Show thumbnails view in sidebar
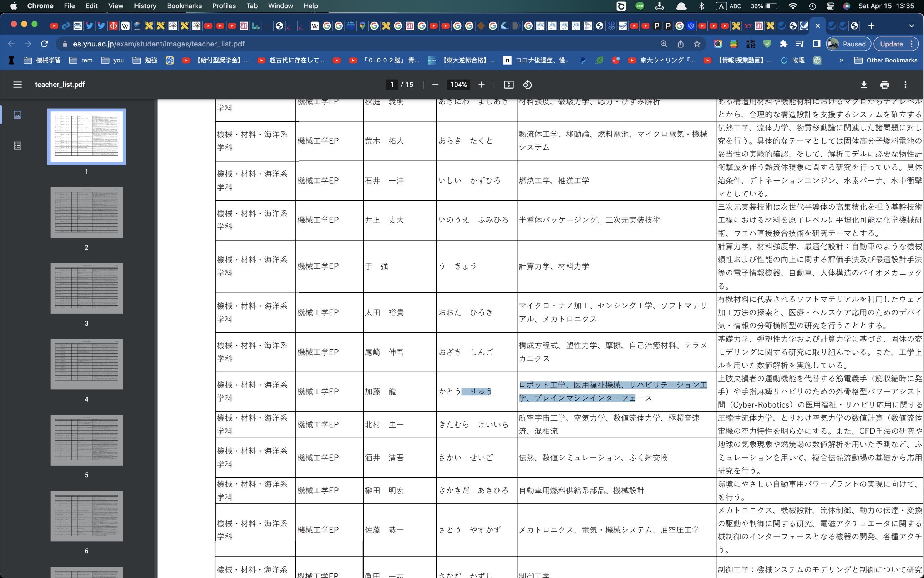The height and width of the screenshot is (578, 924). [17, 114]
